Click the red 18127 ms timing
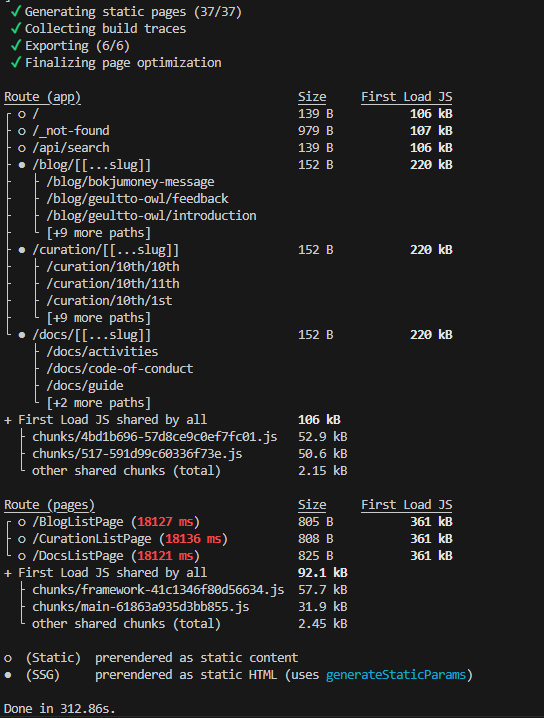The image size is (544, 718). 165,522
